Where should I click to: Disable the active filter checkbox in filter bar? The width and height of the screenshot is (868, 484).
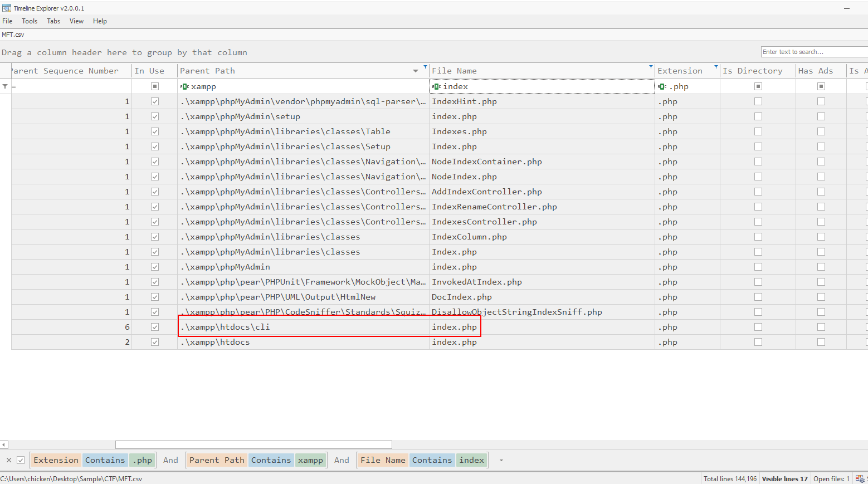pyautogui.click(x=21, y=460)
